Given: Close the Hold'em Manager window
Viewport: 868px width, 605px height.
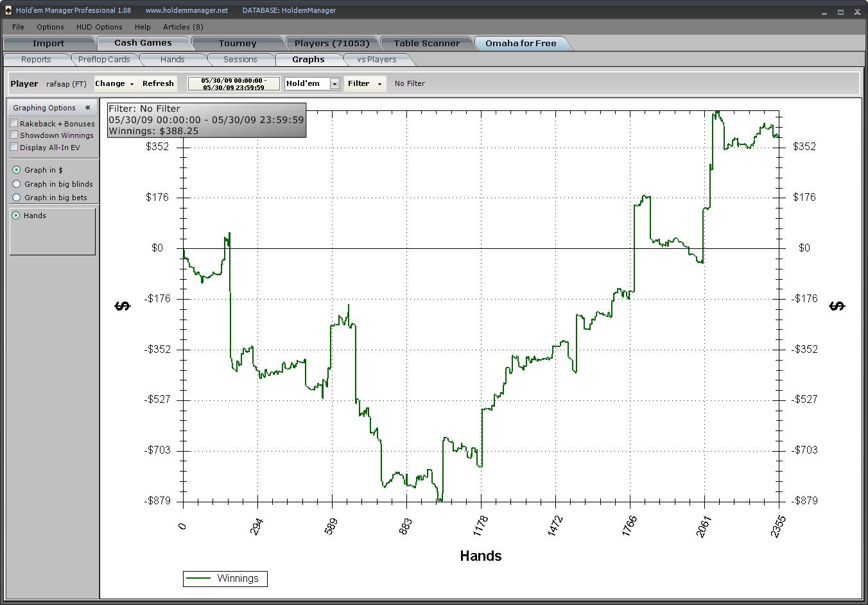Looking at the screenshot, I should click(x=857, y=12).
